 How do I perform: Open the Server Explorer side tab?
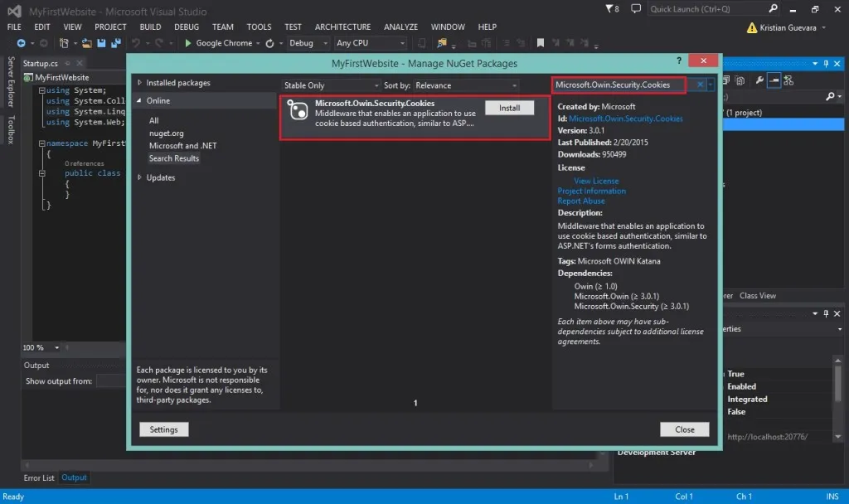click(x=11, y=82)
